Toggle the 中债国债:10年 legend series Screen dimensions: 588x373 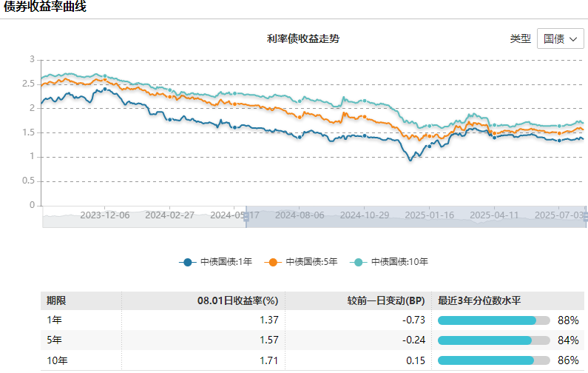(x=388, y=262)
